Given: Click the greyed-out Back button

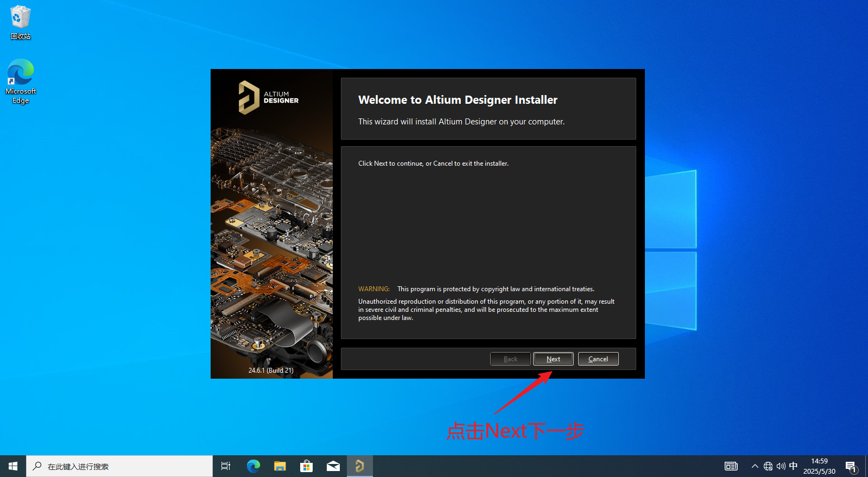Looking at the screenshot, I should pos(510,359).
